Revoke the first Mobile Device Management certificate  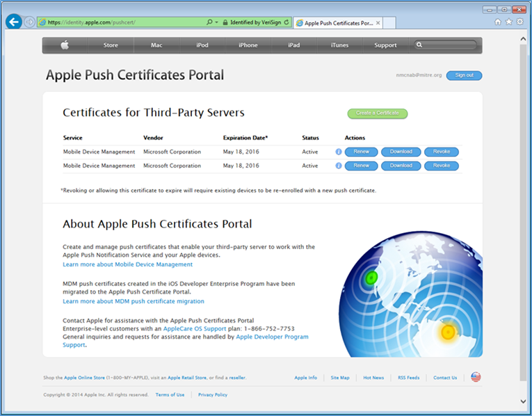pyautogui.click(x=442, y=152)
